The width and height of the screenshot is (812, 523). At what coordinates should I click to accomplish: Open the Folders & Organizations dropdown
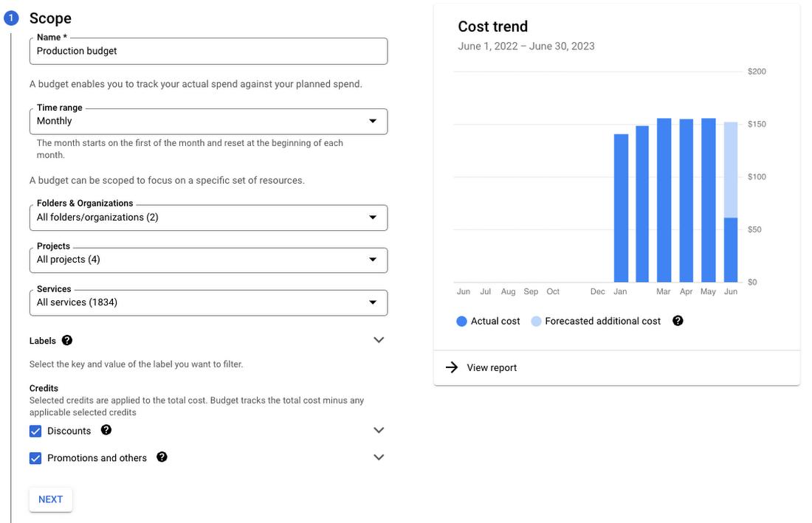pyautogui.click(x=208, y=218)
